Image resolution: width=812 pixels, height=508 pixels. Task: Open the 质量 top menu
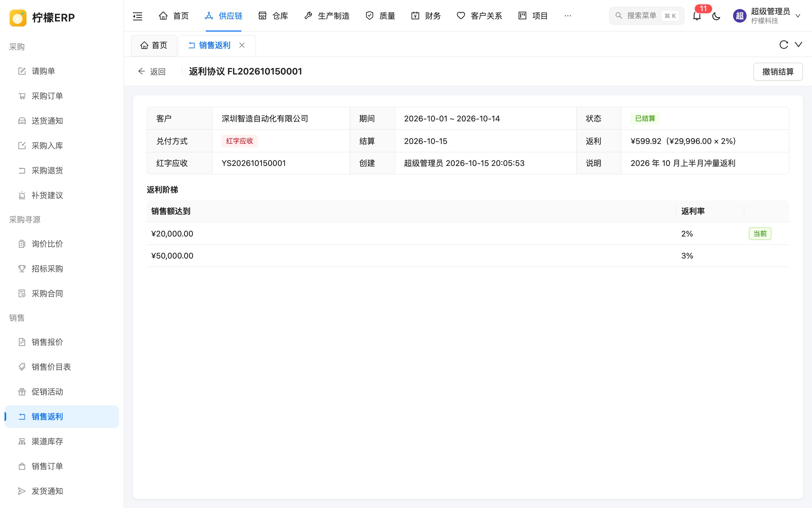(x=380, y=16)
